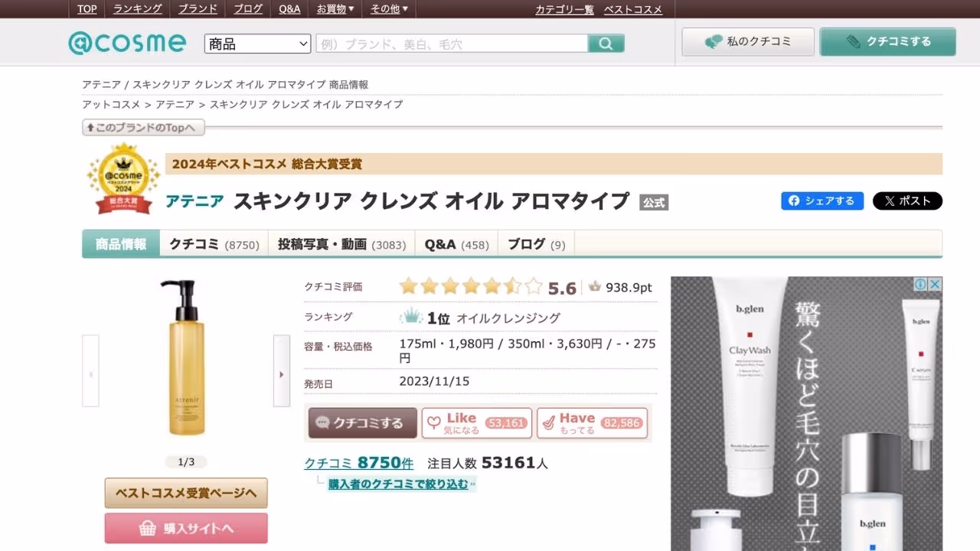The width and height of the screenshot is (980, 551).
Task: Click the b.glen ad banner image
Action: [807, 414]
